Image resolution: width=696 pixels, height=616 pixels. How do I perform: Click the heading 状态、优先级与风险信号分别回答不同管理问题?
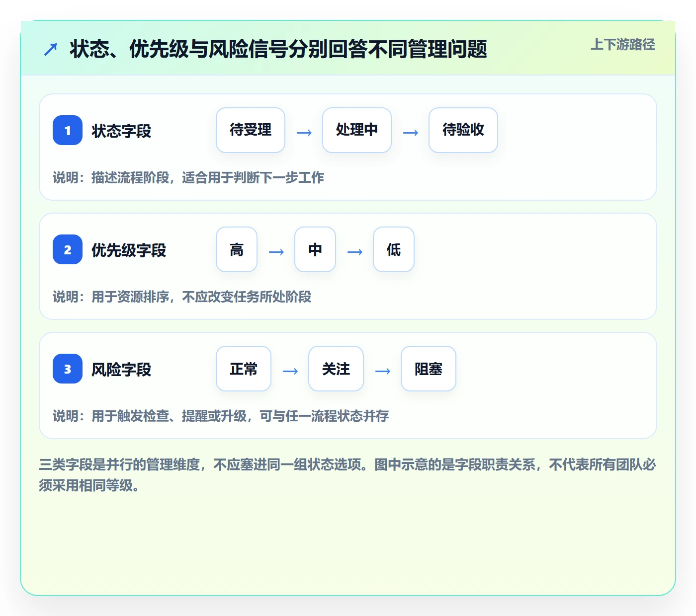[278, 49]
